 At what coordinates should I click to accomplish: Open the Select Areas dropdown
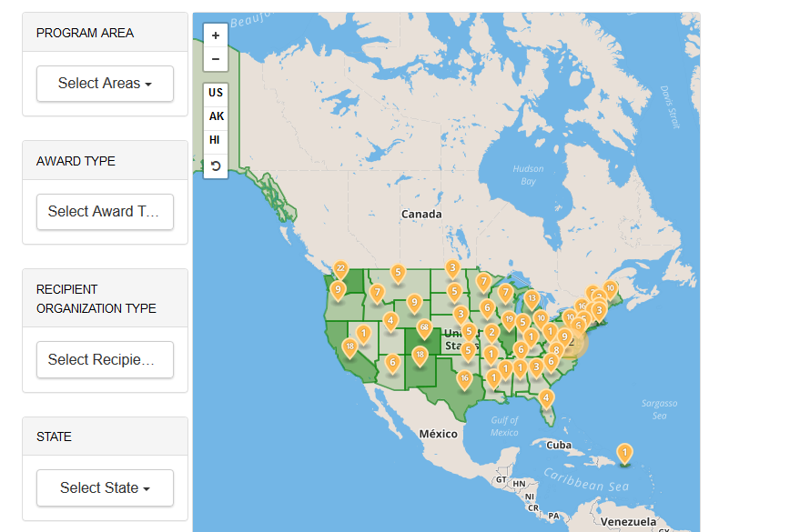105,83
